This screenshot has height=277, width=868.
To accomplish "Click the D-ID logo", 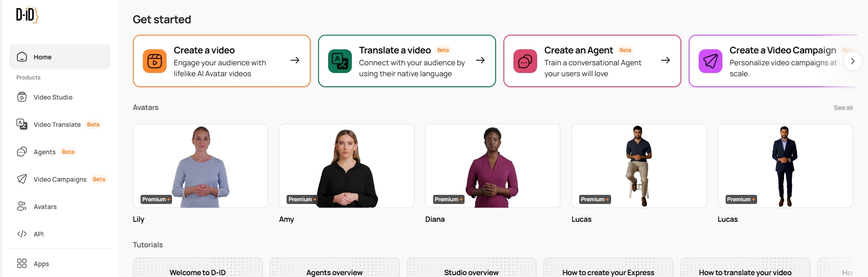I will pos(27,15).
